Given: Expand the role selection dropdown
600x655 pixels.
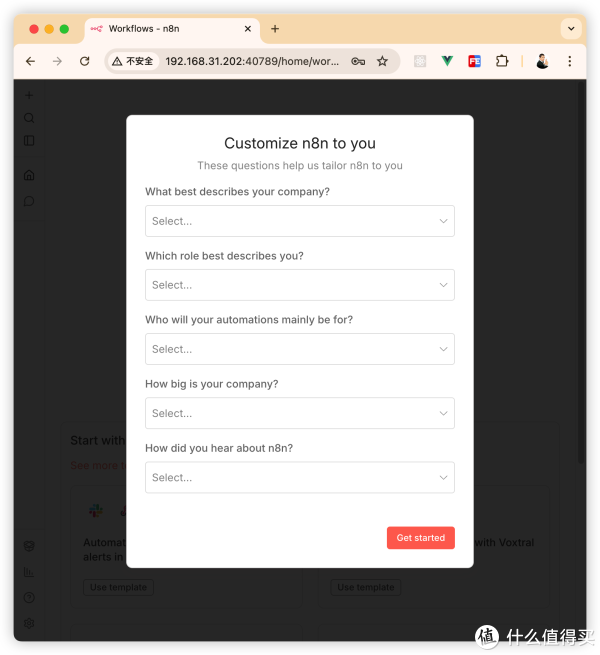Looking at the screenshot, I should 299,285.
